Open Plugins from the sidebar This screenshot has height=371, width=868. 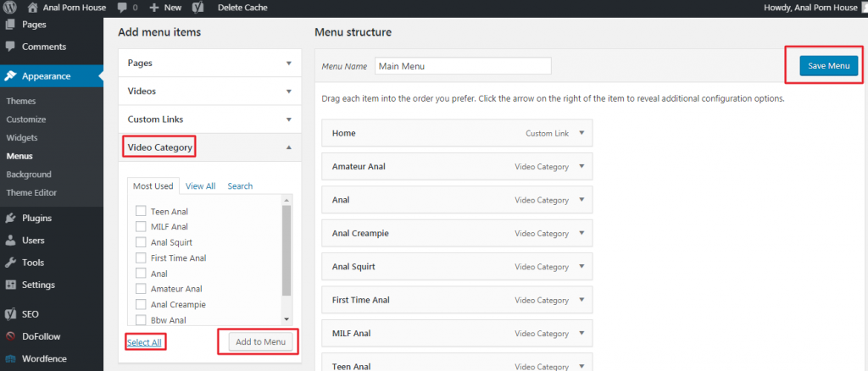pyautogui.click(x=36, y=218)
